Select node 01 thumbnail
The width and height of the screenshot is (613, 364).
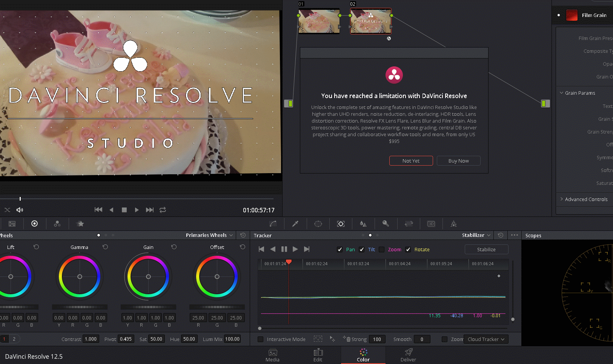click(x=319, y=21)
